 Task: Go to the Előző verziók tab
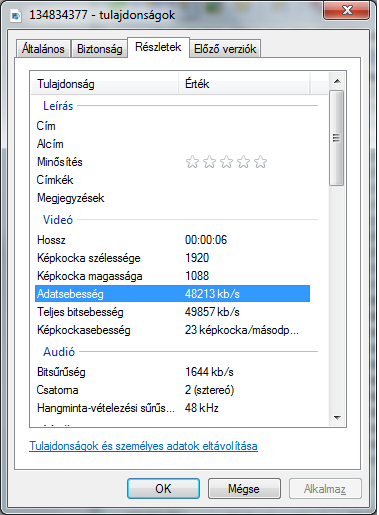(225, 49)
